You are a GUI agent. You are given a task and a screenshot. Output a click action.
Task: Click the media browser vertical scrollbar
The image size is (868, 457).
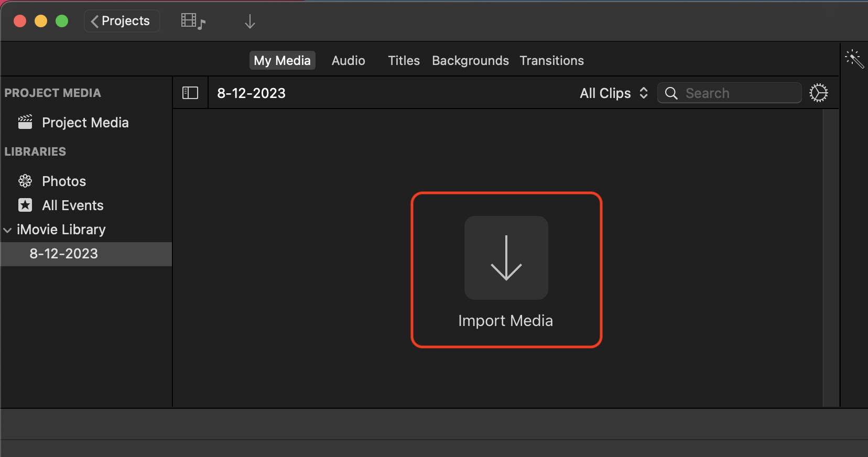831,258
